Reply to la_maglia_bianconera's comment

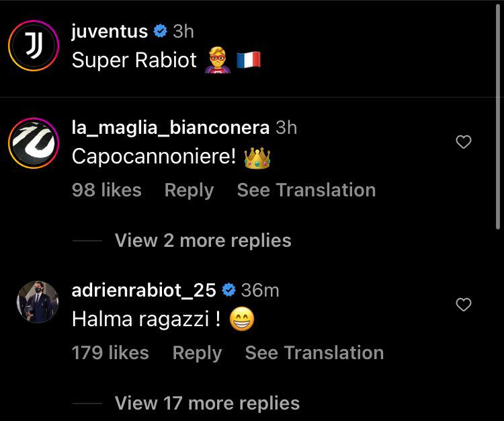coord(189,190)
